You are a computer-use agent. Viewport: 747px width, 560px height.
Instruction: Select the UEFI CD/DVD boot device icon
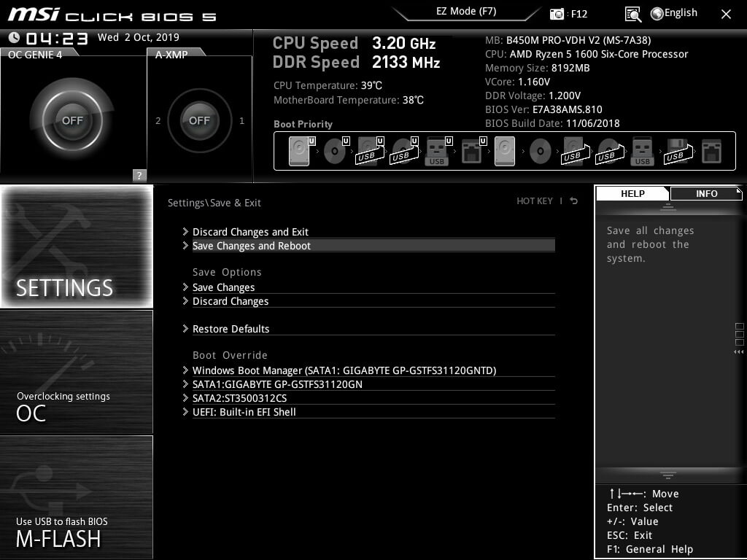point(336,151)
